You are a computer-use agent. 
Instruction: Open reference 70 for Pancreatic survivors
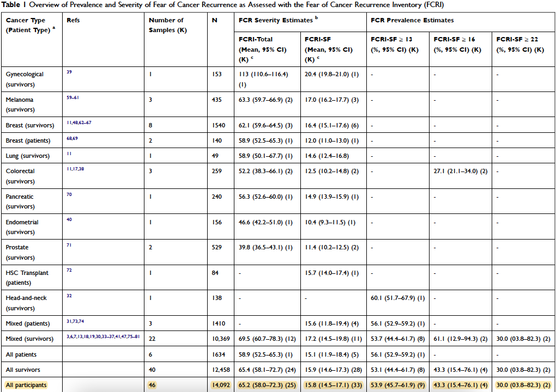click(x=69, y=194)
